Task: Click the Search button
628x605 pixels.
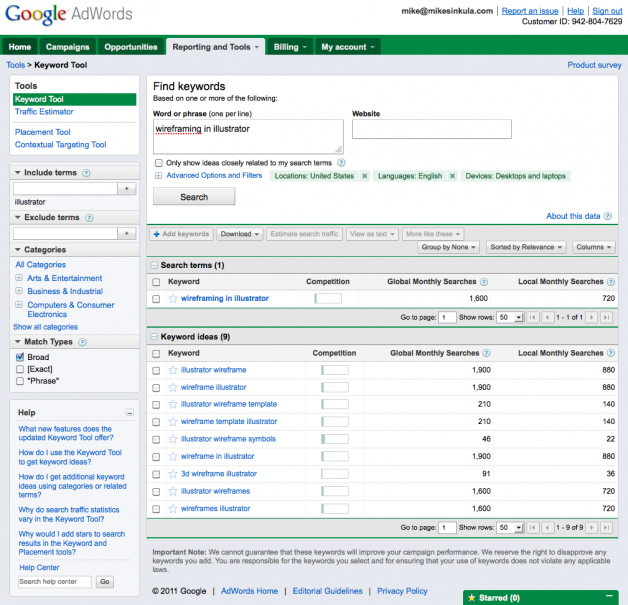Action: click(194, 197)
